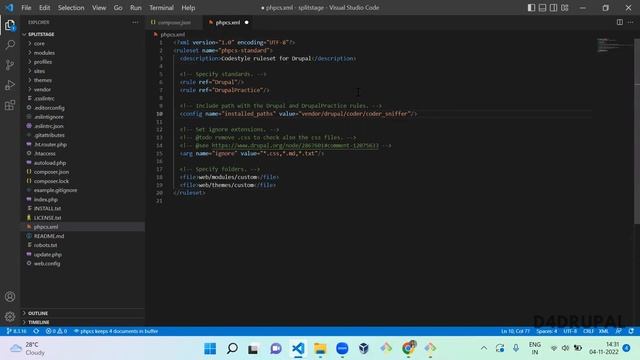The height and width of the screenshot is (360, 640).
Task: Open File Explorer from the taskbar
Action: tap(320, 348)
